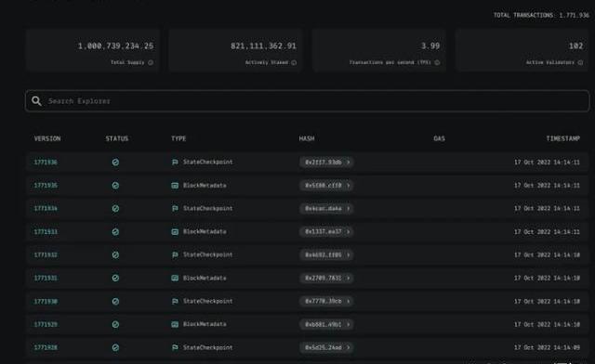Click Actively Staked info icon
Screen dimensions: 595x364
[x=294, y=62]
